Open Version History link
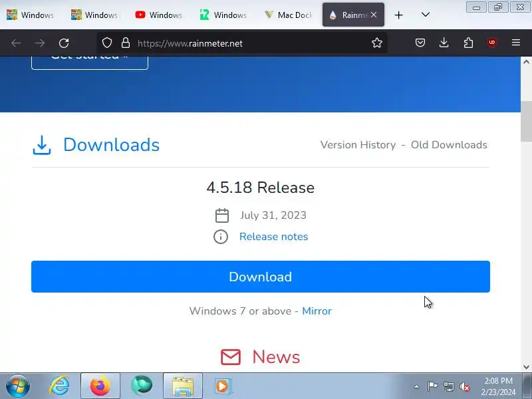The width and height of the screenshot is (532, 399). [358, 145]
